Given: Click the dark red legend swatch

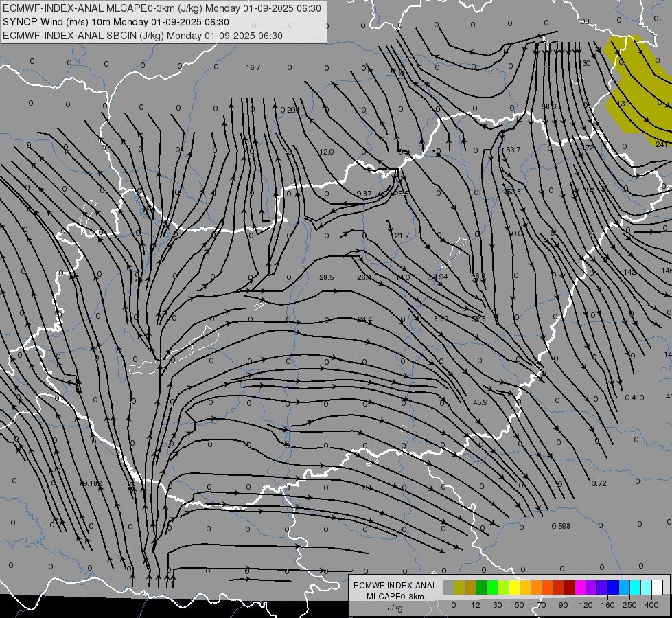Looking at the screenshot, I should pos(570,588).
